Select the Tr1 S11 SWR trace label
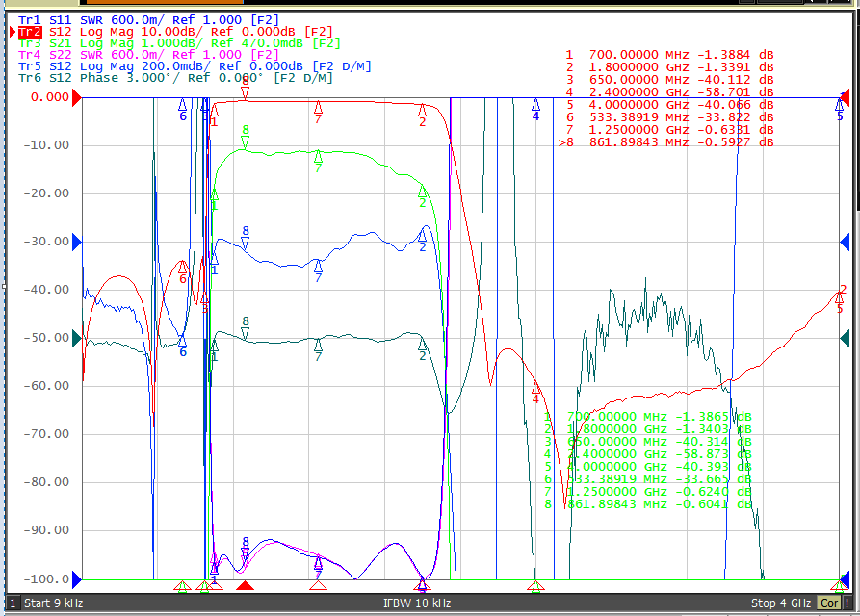This screenshot has height=616, width=860. click(148, 20)
